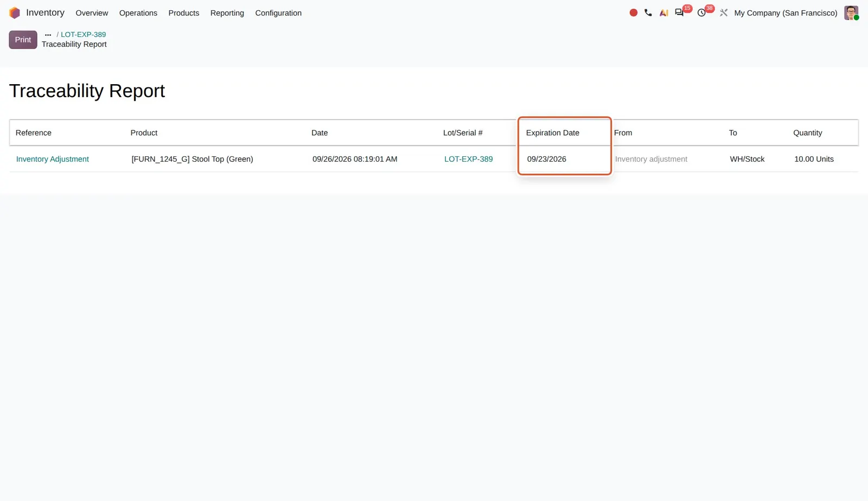Open the AI assistant icon

(663, 12)
